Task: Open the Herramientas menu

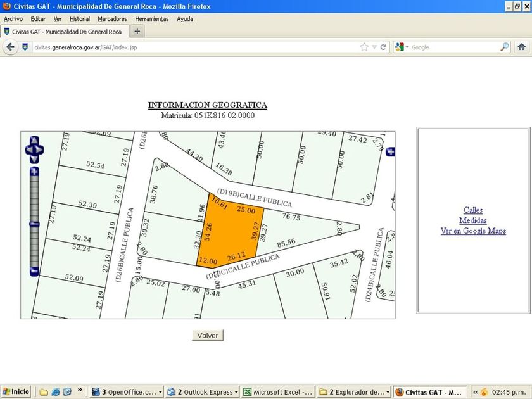Action: click(152, 19)
